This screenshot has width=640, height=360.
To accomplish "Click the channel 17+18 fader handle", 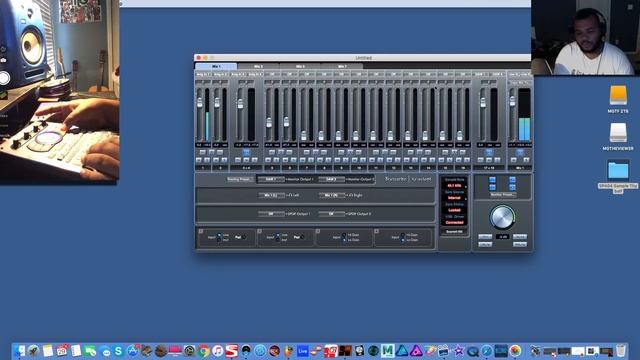I will tap(483, 102).
